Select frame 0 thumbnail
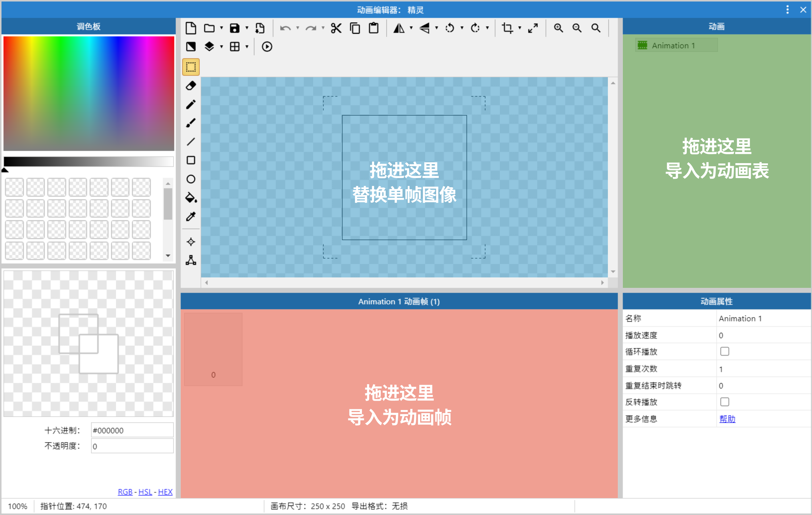The image size is (812, 515). pos(213,349)
